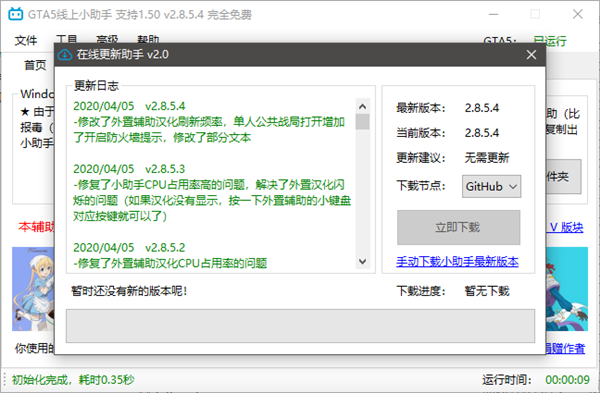Image resolution: width=600 pixels, height=393 pixels.
Task: Select the 2020/04/05 v2.8.5.4 log heading
Action: point(129,106)
